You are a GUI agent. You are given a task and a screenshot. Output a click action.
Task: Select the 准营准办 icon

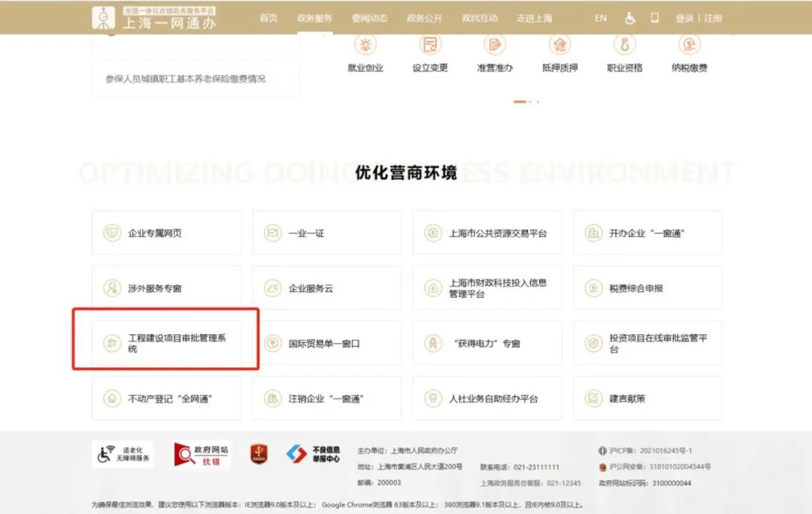pos(495,45)
